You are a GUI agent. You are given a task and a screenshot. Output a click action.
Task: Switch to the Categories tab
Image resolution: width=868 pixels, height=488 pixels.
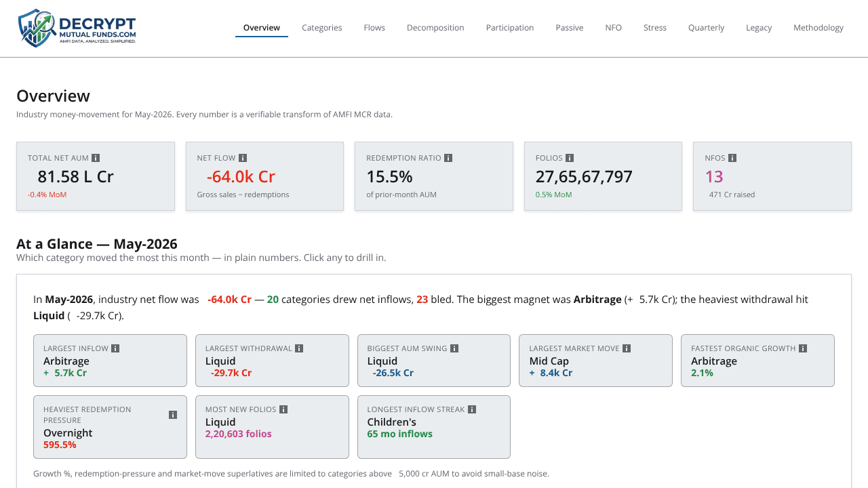pos(322,28)
